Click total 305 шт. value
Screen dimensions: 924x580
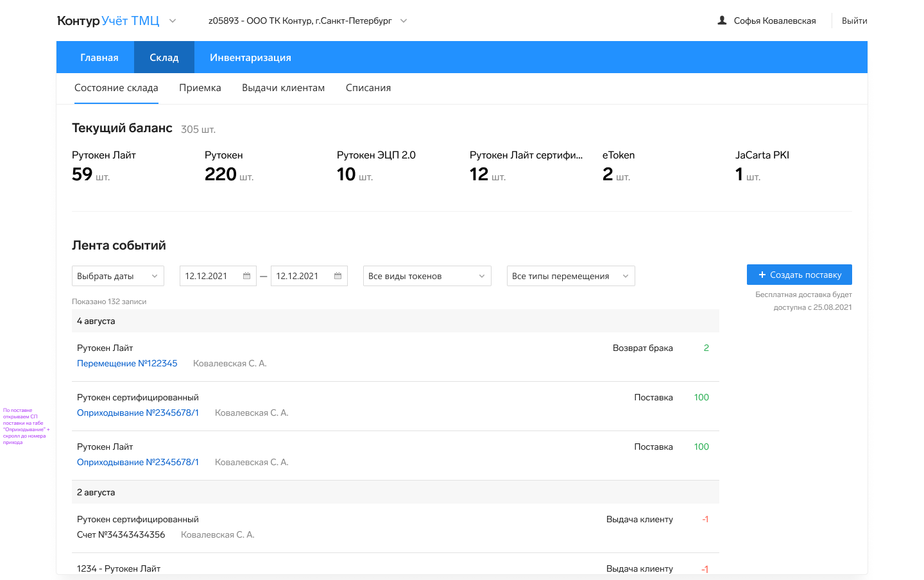[x=198, y=130]
